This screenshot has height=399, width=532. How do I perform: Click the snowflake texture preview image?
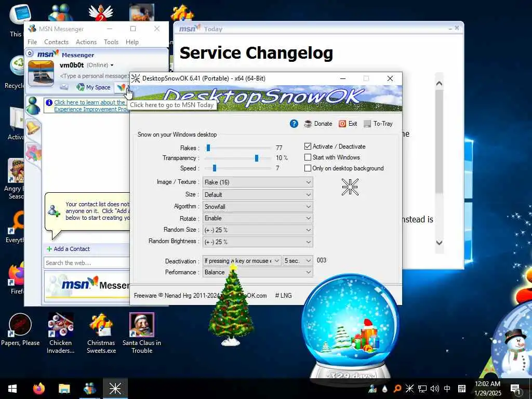[350, 187]
